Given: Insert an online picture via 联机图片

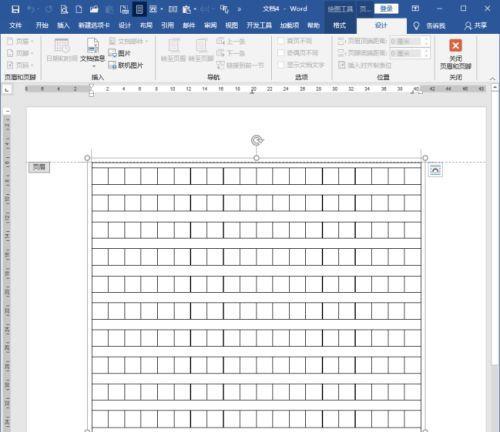Looking at the screenshot, I should pyautogui.click(x=126, y=65).
